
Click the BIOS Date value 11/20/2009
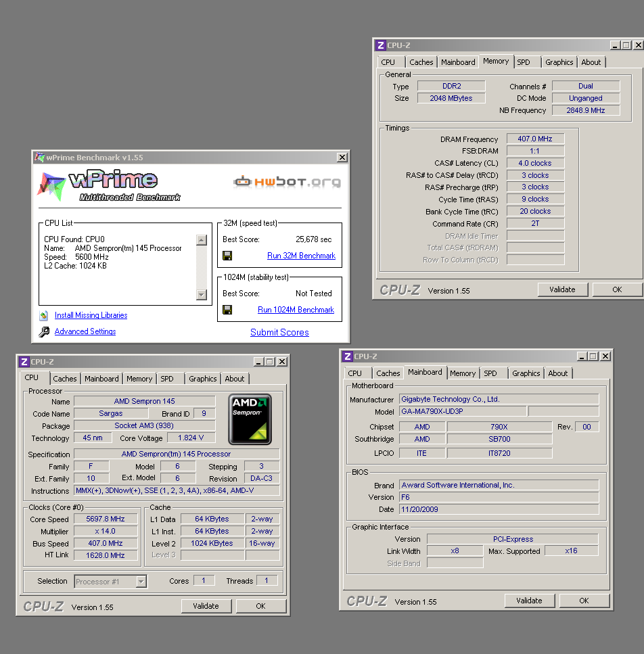pos(499,509)
